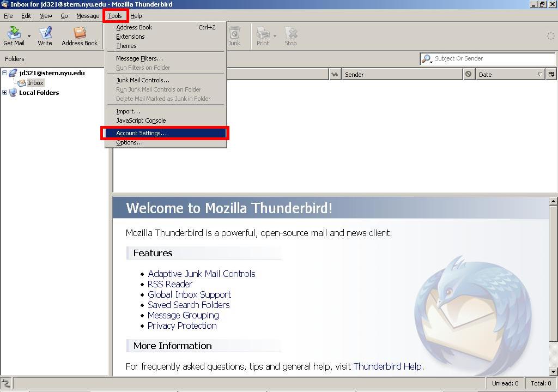558x392 pixels.
Task: Open the Go menu
Action: pos(64,16)
